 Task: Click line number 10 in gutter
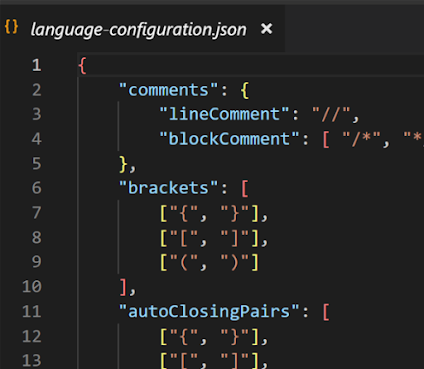click(x=32, y=287)
